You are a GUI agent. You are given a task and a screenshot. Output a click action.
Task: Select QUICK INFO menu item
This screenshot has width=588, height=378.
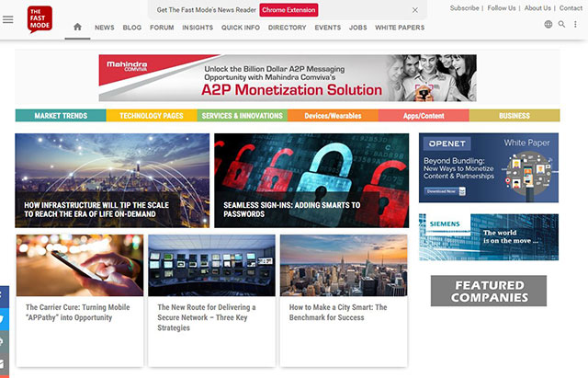tap(241, 28)
